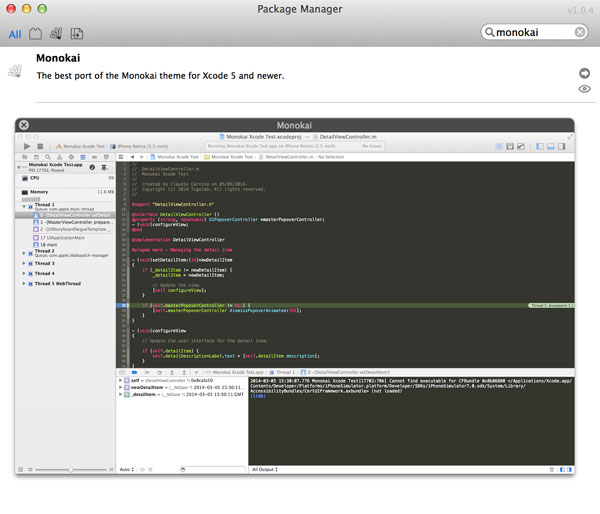Filter the package list by file templates
Screen dimensions: 600x514
coord(77,34)
